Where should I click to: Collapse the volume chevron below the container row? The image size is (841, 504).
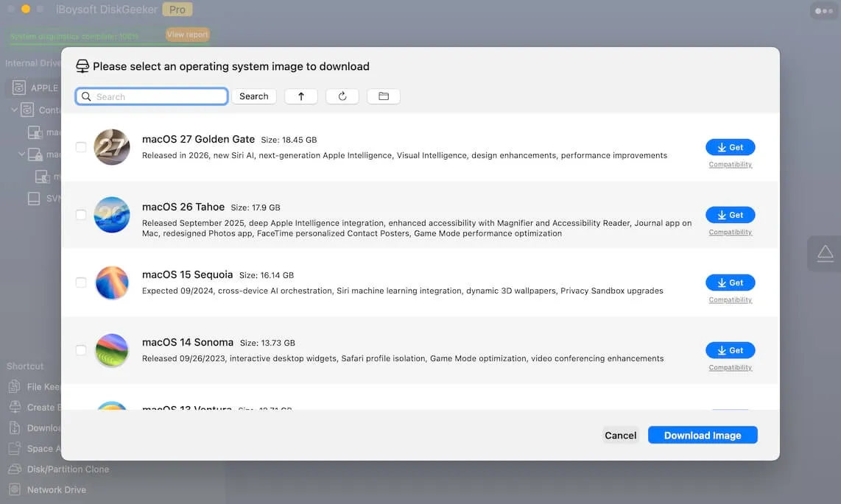[22, 155]
